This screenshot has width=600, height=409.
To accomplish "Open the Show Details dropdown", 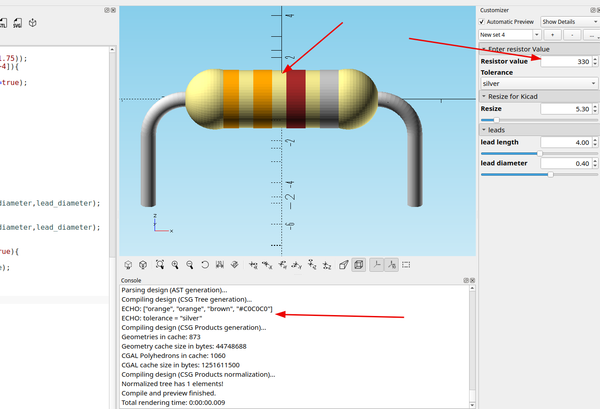I will coord(569,22).
